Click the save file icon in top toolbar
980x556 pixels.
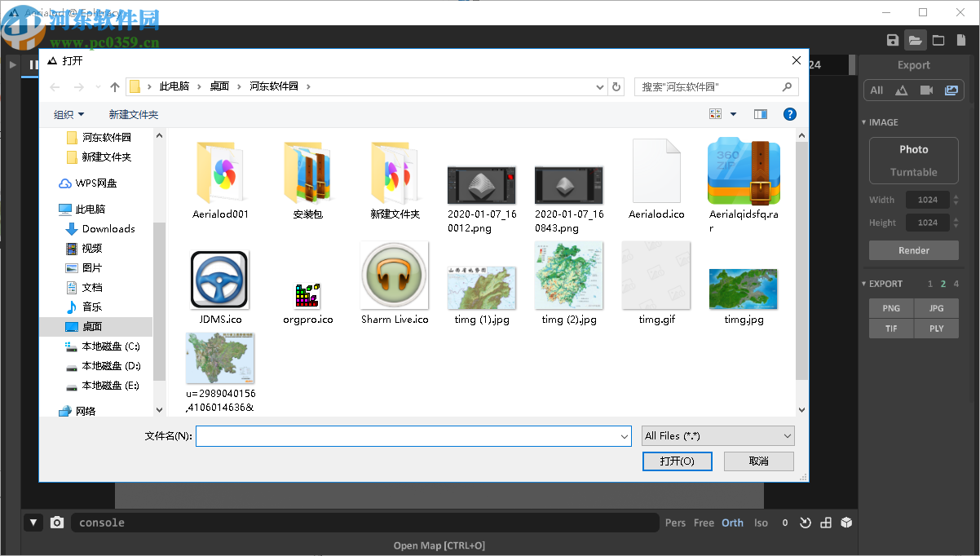893,41
